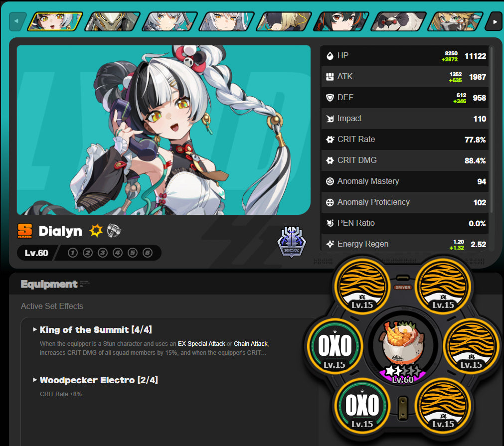Click the orange S-rank badge

pyautogui.click(x=25, y=231)
